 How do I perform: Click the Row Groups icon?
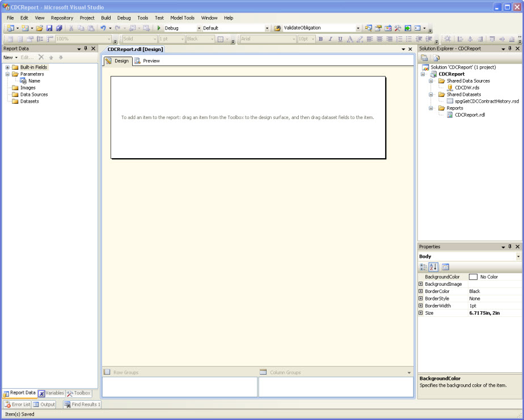107,372
